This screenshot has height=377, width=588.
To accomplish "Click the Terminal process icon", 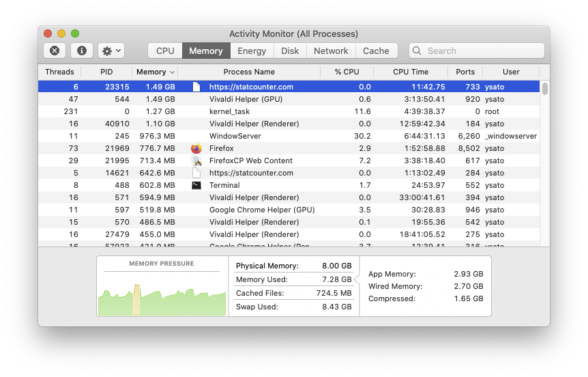I will (196, 185).
